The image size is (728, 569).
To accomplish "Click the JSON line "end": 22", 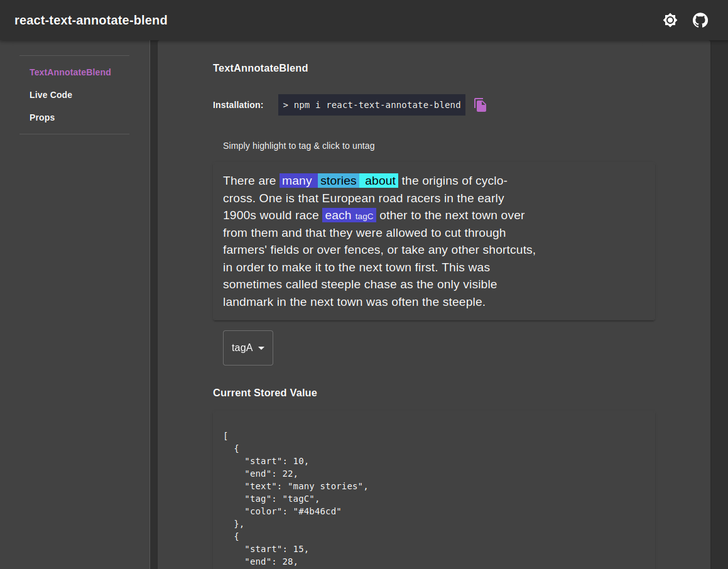I will (271, 474).
